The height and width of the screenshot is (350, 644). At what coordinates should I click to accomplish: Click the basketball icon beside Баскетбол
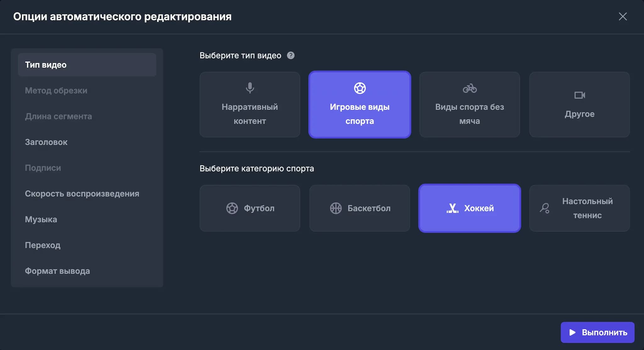click(336, 208)
